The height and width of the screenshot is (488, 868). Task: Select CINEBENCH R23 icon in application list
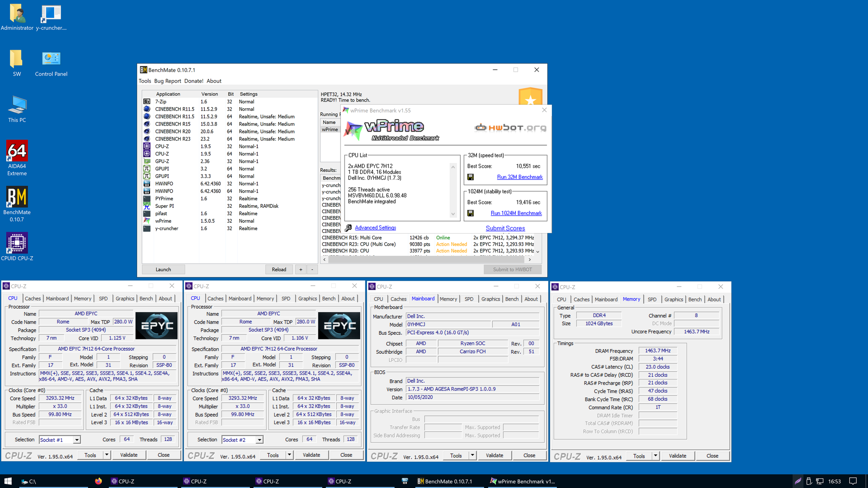click(147, 139)
